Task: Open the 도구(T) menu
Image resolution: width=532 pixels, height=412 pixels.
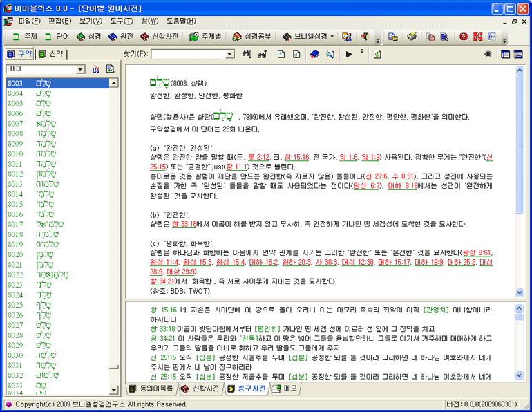Action: (122, 21)
